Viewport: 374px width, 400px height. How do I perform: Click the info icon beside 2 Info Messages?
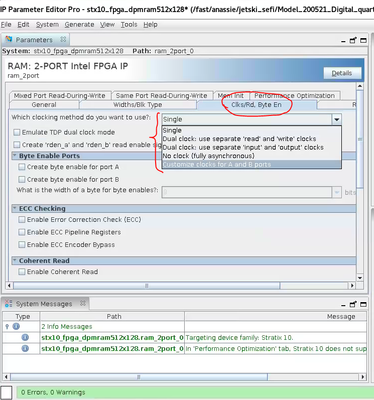pyautogui.click(x=16, y=327)
